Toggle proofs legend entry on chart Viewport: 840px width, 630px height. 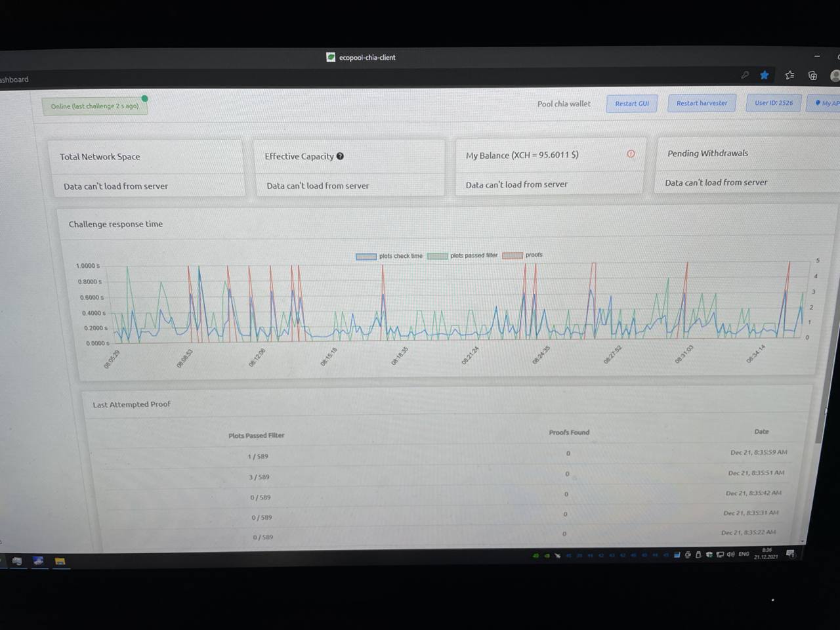pos(523,255)
